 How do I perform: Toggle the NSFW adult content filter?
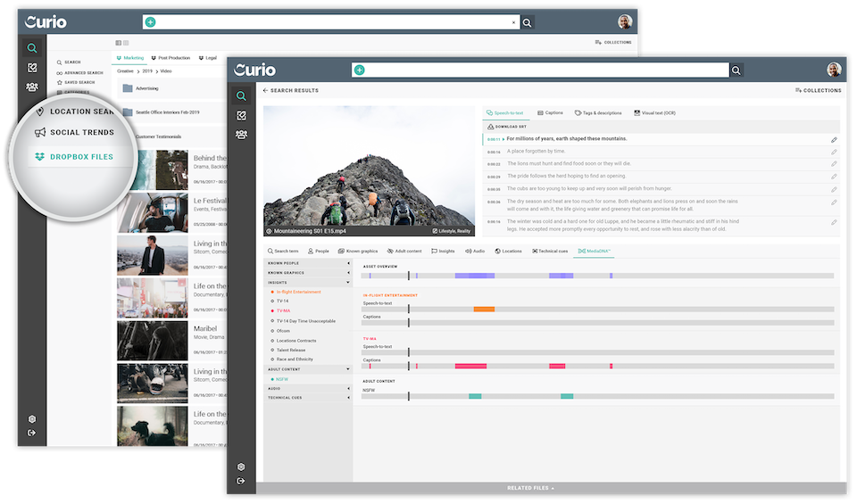(281, 379)
